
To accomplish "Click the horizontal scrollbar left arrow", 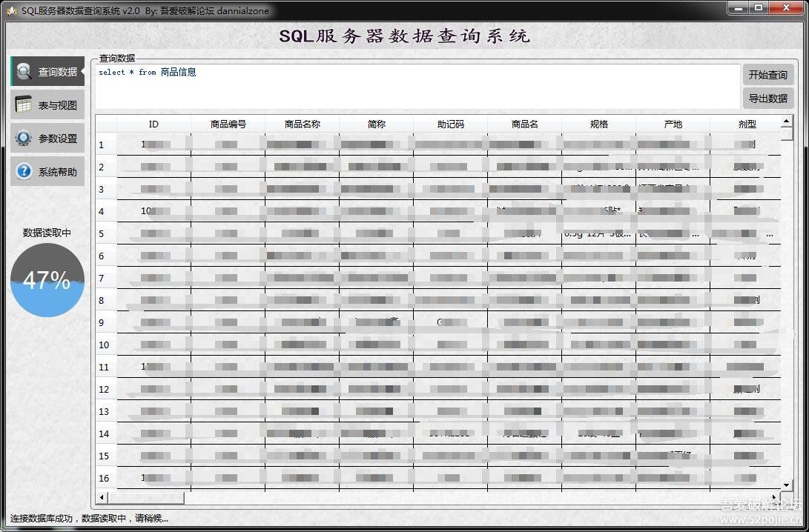I will [102, 497].
